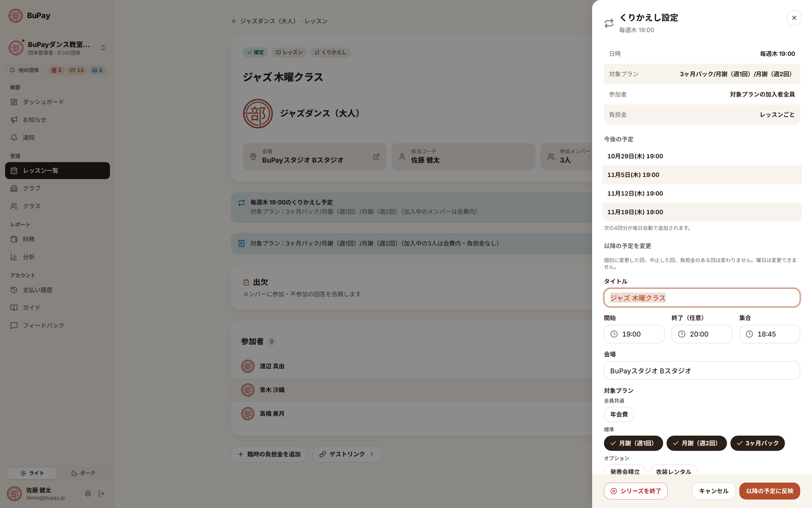Click 臨時の負担金を追加 button

(269, 454)
